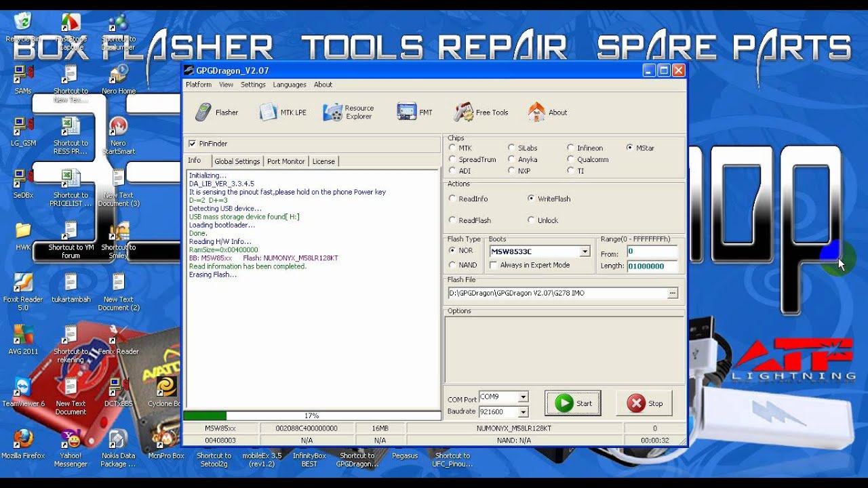The height and width of the screenshot is (488, 868).
Task: Toggle the PinFinder checkbox
Action: [193, 144]
